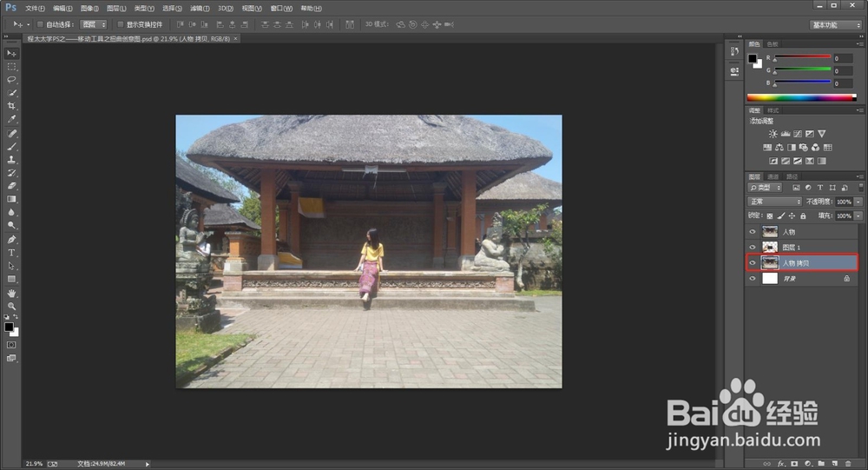Open the 文件(F) menu
868x470 pixels.
(35, 9)
